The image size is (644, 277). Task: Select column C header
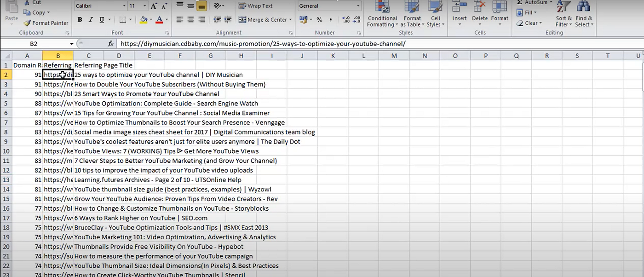(88, 56)
